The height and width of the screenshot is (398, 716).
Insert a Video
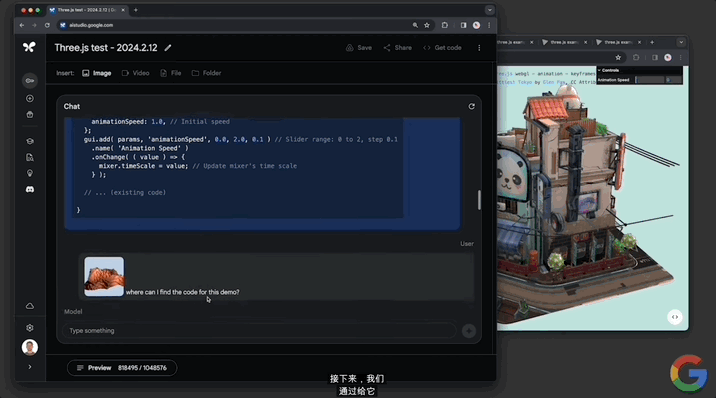pos(136,73)
